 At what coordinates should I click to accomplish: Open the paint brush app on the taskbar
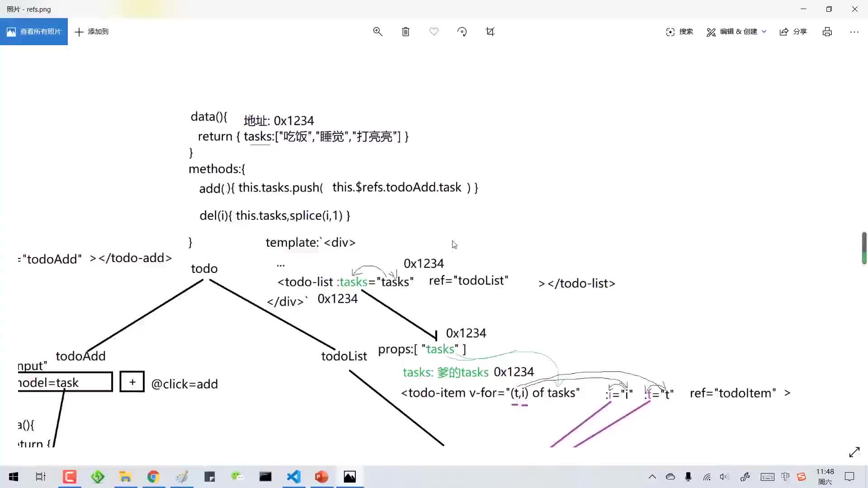[182, 477]
